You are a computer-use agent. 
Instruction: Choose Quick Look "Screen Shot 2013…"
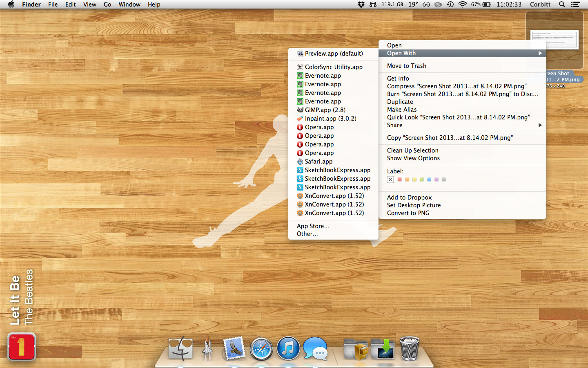click(x=462, y=117)
